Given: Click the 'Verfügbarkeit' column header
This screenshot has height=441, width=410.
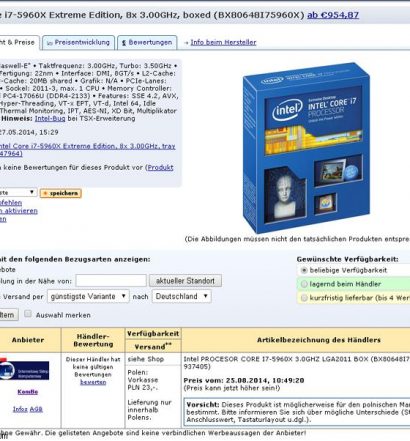Looking at the screenshot, I should 153,334.
